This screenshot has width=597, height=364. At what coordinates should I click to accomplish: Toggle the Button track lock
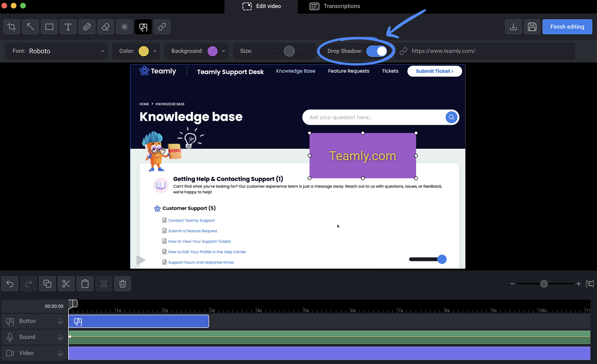point(60,321)
